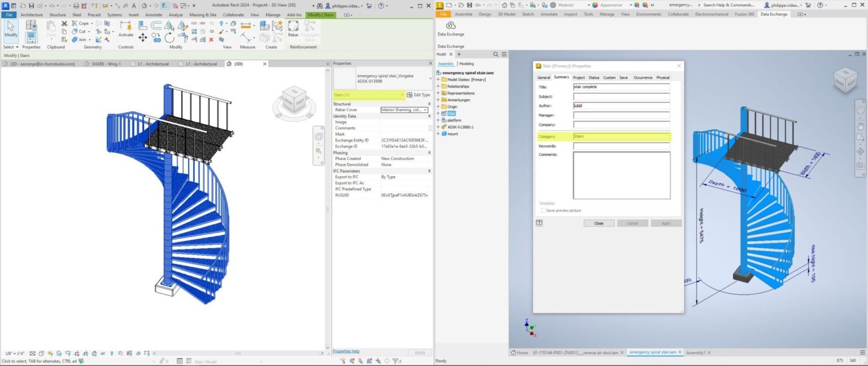Enable the Save preview picture checkbox
The image size is (868, 366).
pyautogui.click(x=543, y=210)
